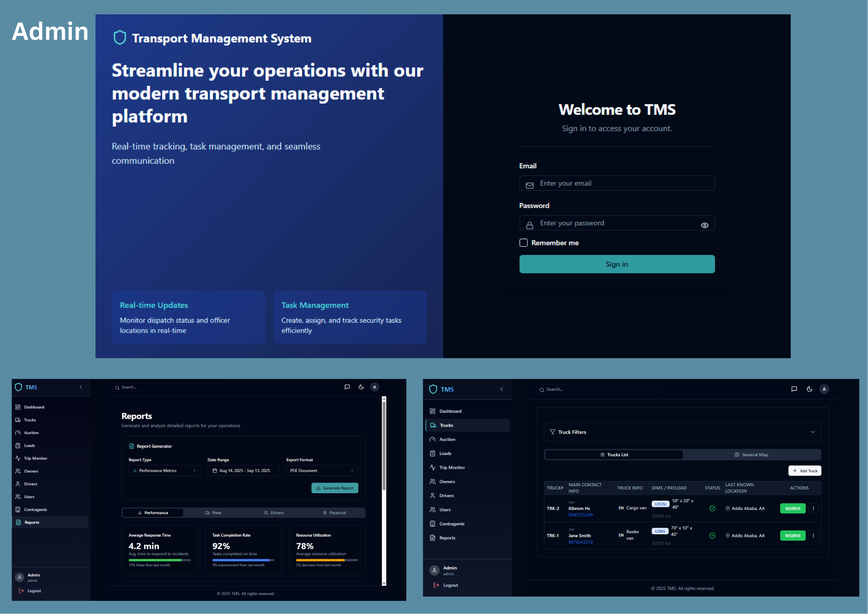Click the email input field
The image size is (868, 614).
(617, 183)
